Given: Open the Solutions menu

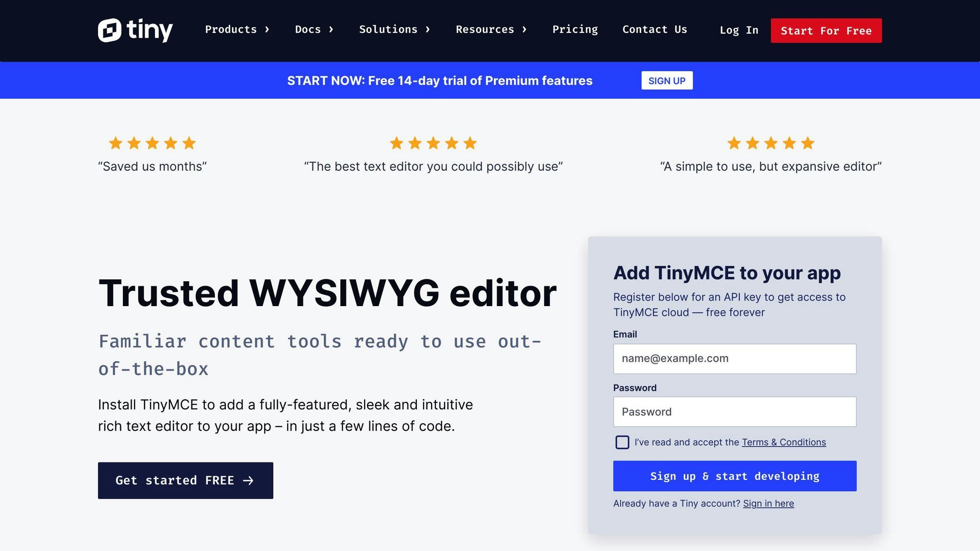Looking at the screenshot, I should click(x=394, y=30).
